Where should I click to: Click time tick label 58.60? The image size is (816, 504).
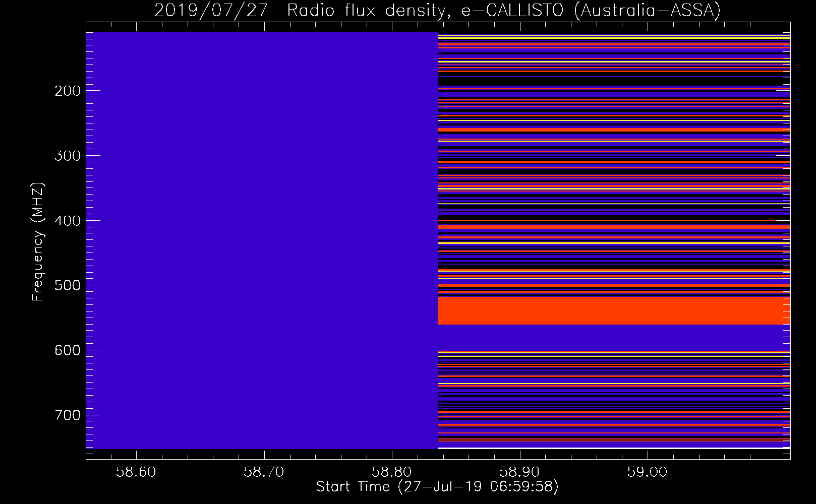136,472
